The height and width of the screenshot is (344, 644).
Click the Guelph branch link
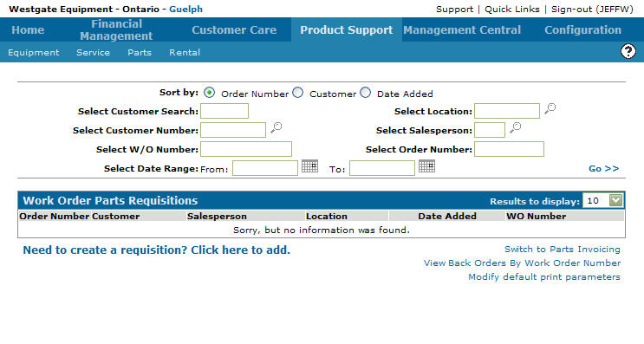pyautogui.click(x=185, y=9)
